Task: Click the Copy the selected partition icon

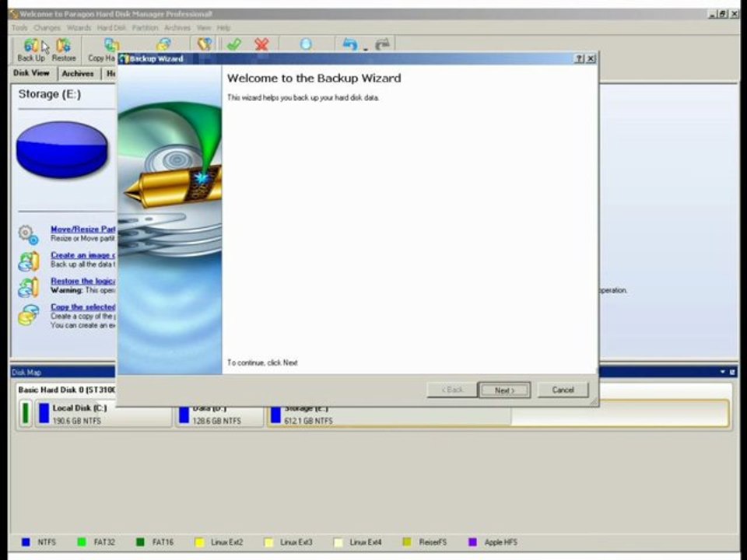Action: point(28,315)
